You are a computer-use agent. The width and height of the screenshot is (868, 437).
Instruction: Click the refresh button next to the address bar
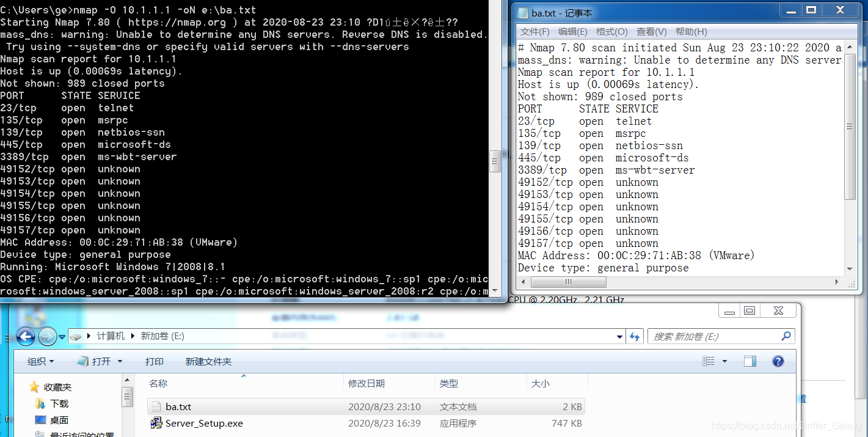635,336
